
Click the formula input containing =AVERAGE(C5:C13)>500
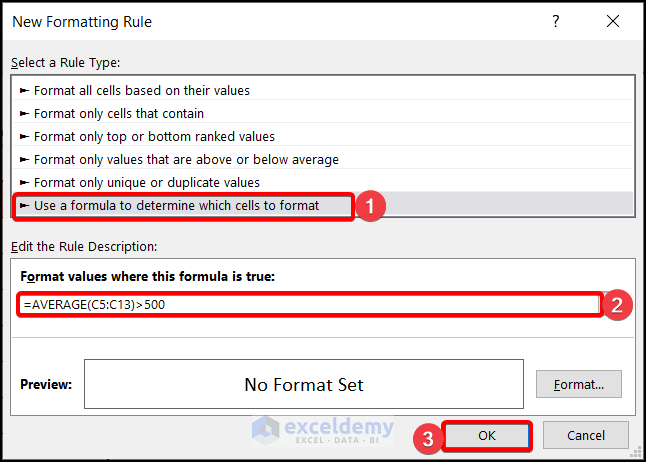coord(308,305)
